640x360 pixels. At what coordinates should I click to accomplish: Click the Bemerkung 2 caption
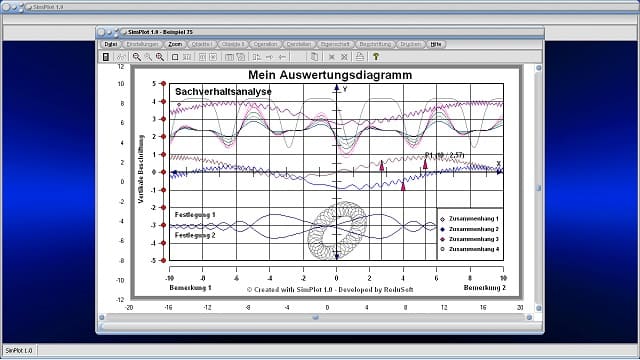point(484,288)
